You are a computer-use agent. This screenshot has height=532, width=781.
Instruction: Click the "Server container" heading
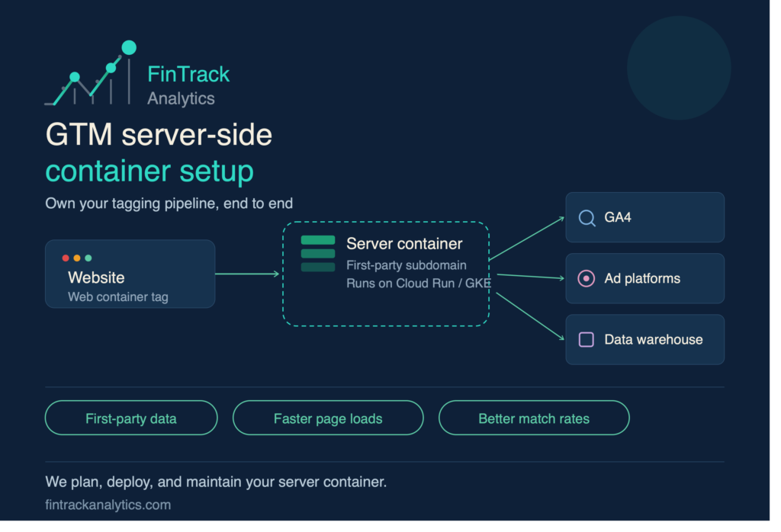(404, 244)
